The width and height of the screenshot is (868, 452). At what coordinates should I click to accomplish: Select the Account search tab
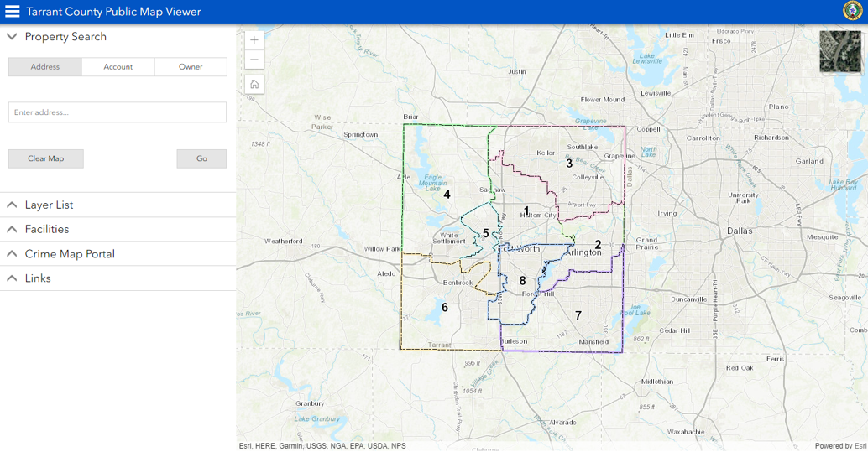pyautogui.click(x=118, y=67)
